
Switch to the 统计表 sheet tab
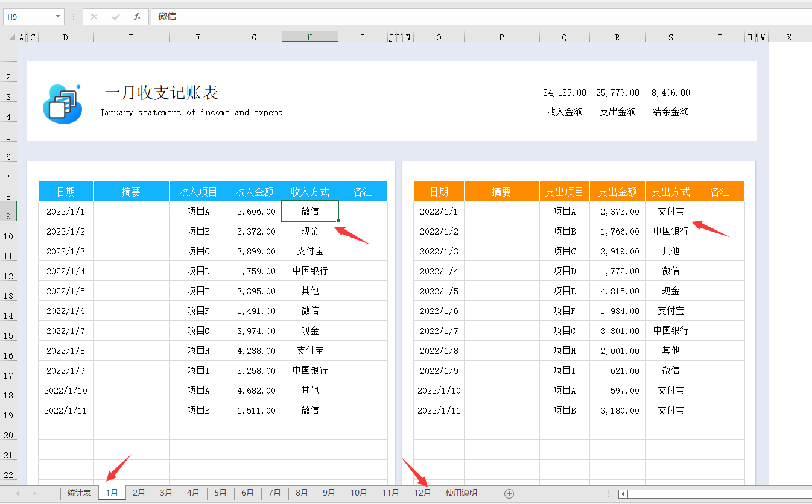point(79,493)
